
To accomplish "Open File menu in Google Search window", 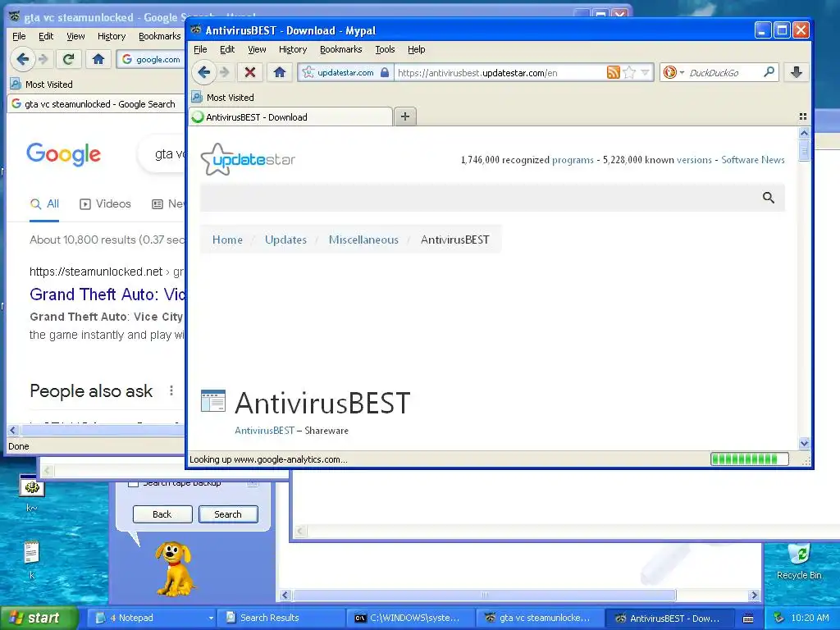I will 19,36.
